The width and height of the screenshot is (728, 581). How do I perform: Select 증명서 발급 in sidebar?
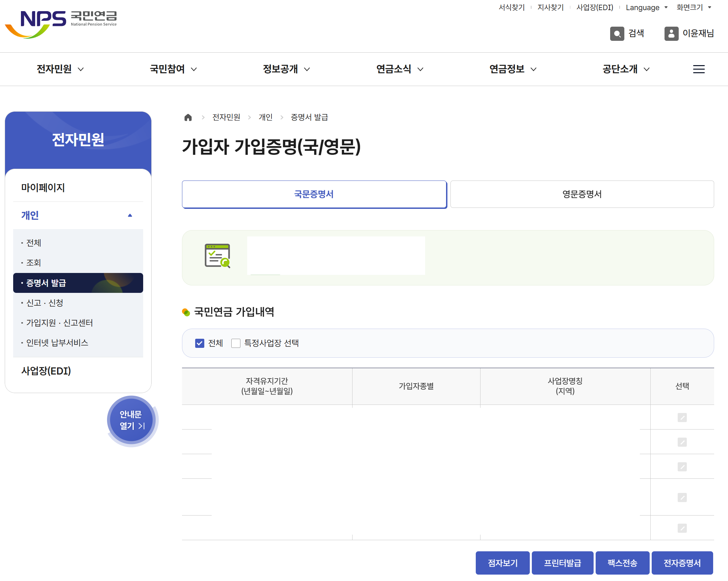78,283
